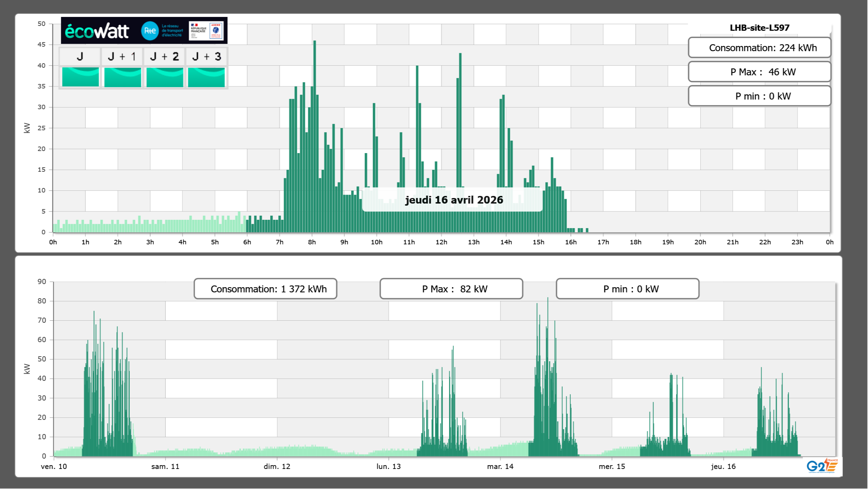The width and height of the screenshot is (868, 489).
Task: Click the weekly P Max : 82 kW box
Action: (451, 289)
